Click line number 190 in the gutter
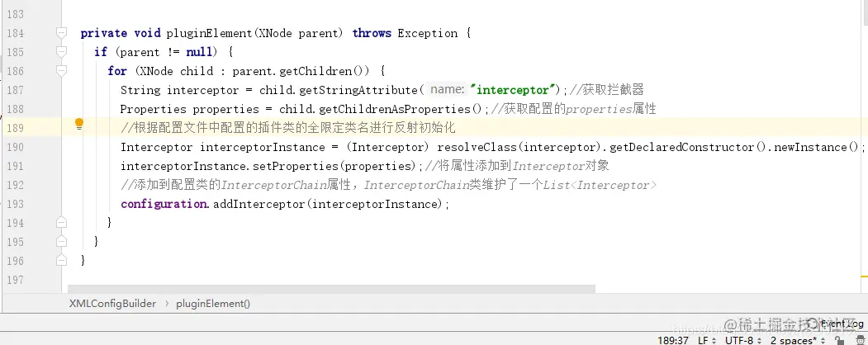Viewport: 868px width, 345px height. coord(15,147)
